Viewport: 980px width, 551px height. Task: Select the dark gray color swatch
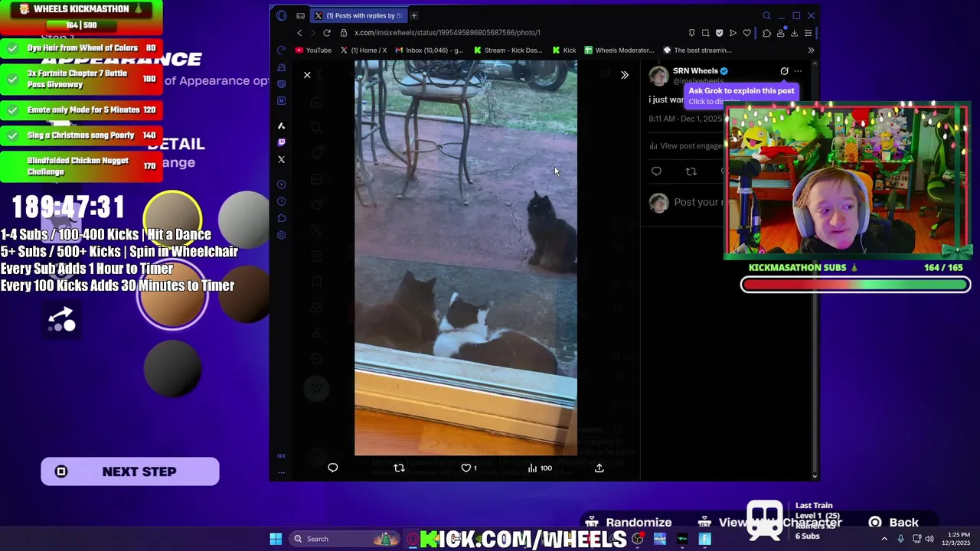[173, 370]
